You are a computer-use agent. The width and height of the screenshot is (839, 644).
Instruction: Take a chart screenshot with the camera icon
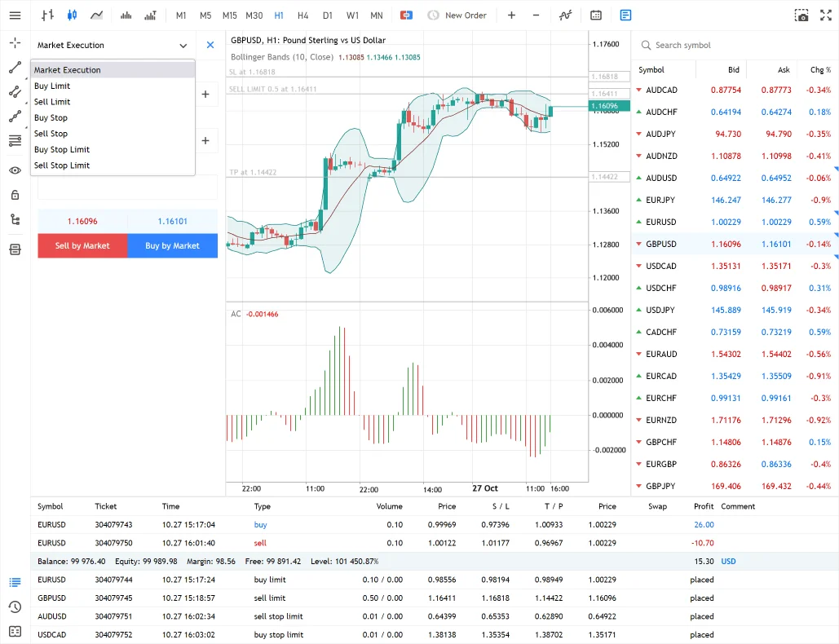click(801, 15)
